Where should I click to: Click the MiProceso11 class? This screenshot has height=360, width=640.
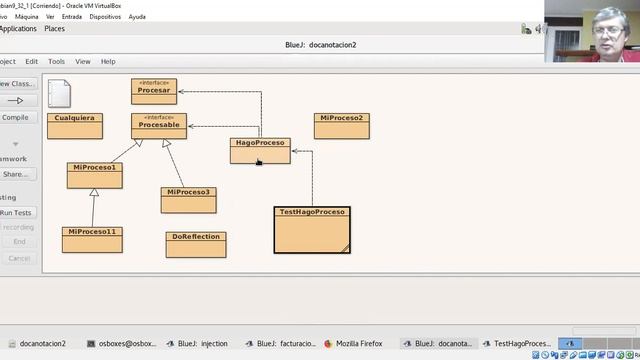click(92, 240)
